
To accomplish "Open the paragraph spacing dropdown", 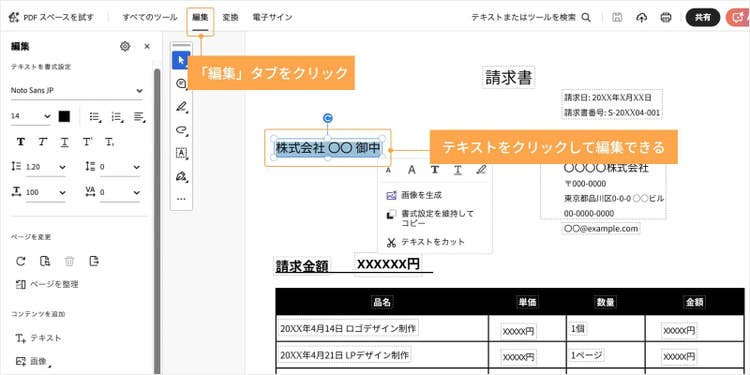I will [120, 167].
